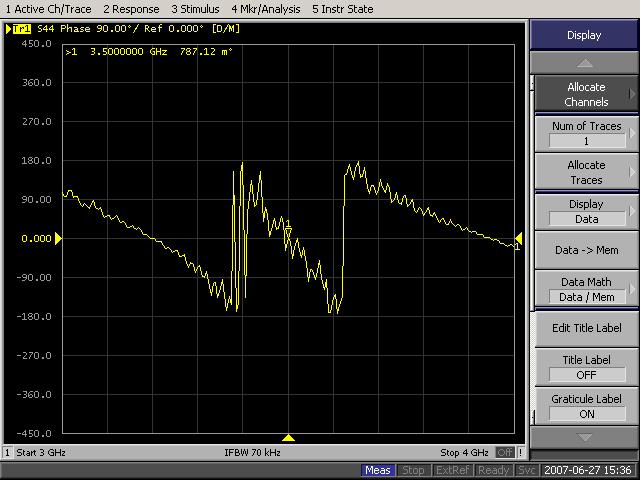640x480 pixels.
Task: Click the date and time 2007-06-27 15:36
Action: click(x=588, y=470)
